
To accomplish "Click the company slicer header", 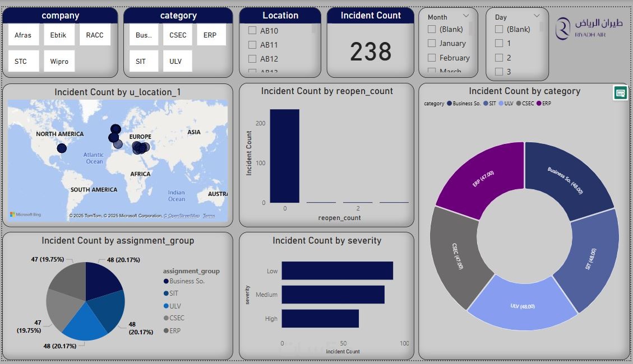I will [60, 15].
